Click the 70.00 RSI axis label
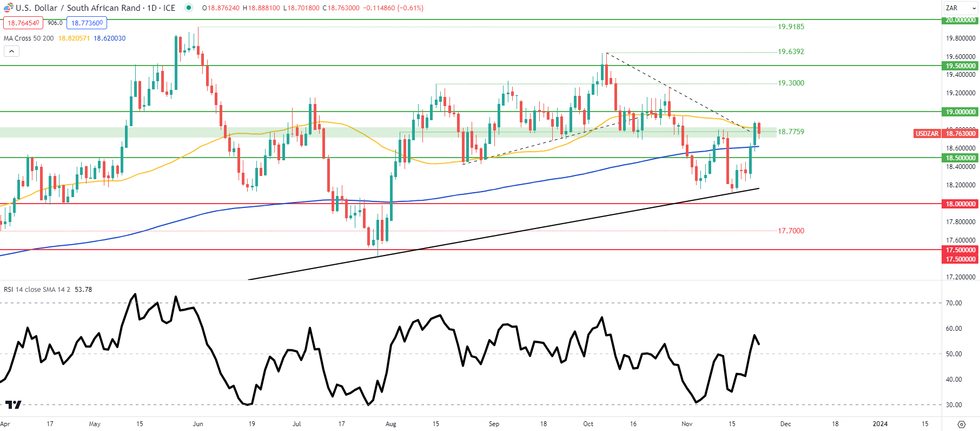The image size is (980, 431). pos(953,303)
